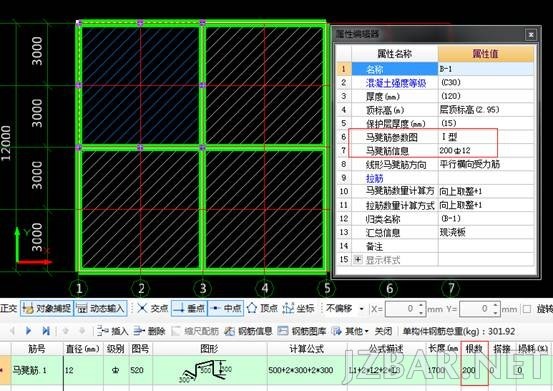Click 混凝土强度等级 property link
This screenshot has height=391, width=553.
(x=396, y=83)
